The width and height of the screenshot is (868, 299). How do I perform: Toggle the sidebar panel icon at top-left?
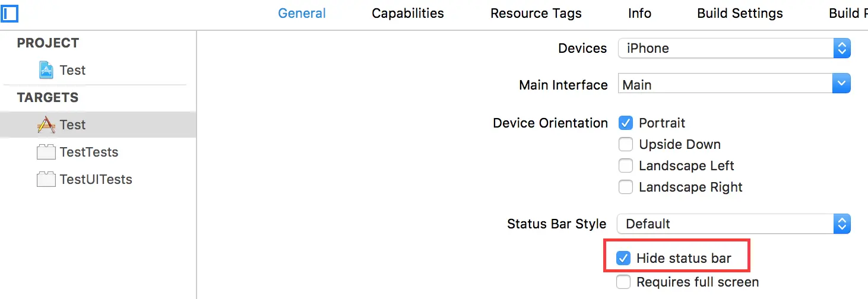9,12
